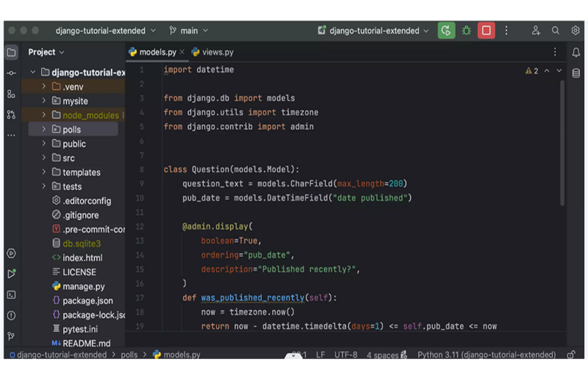Open IDE Settings with the gear icon
The image size is (588, 392).
pos(576,30)
